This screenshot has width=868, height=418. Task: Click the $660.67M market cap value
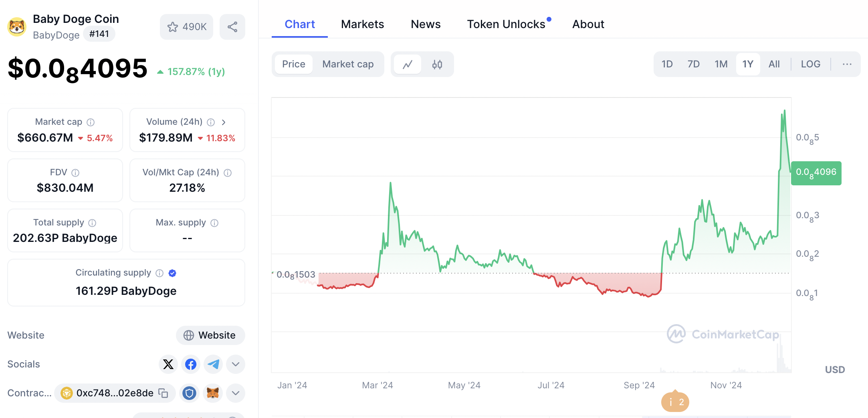point(45,138)
